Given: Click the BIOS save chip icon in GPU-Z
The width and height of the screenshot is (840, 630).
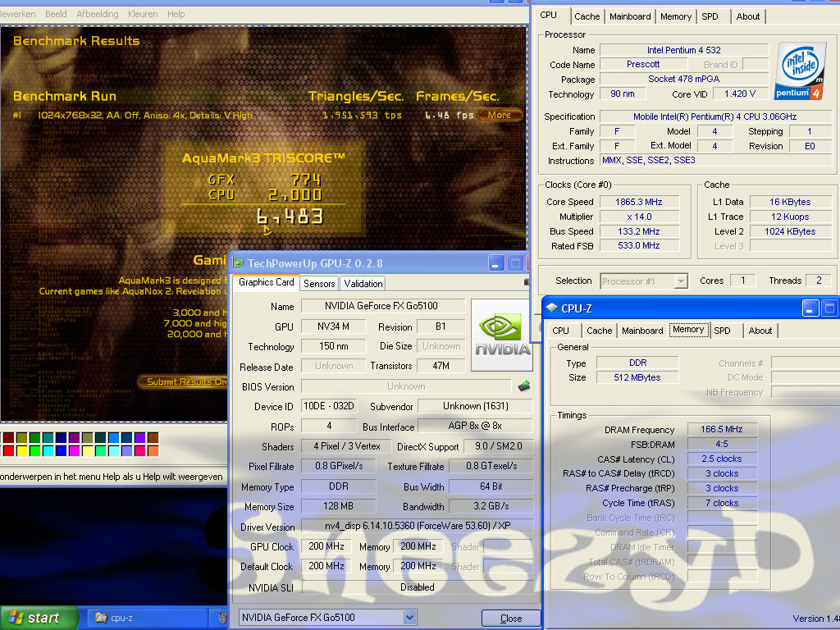Looking at the screenshot, I should (x=524, y=386).
